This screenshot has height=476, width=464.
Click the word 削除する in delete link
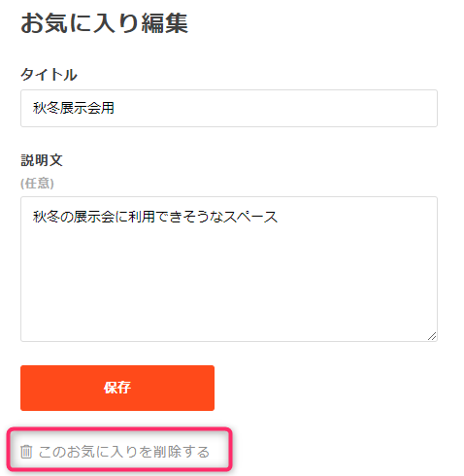click(182, 452)
